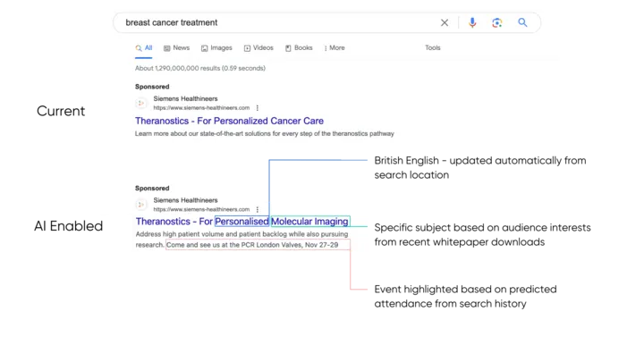Click the siemens-healthineers.com URL in the first ad

point(201,108)
